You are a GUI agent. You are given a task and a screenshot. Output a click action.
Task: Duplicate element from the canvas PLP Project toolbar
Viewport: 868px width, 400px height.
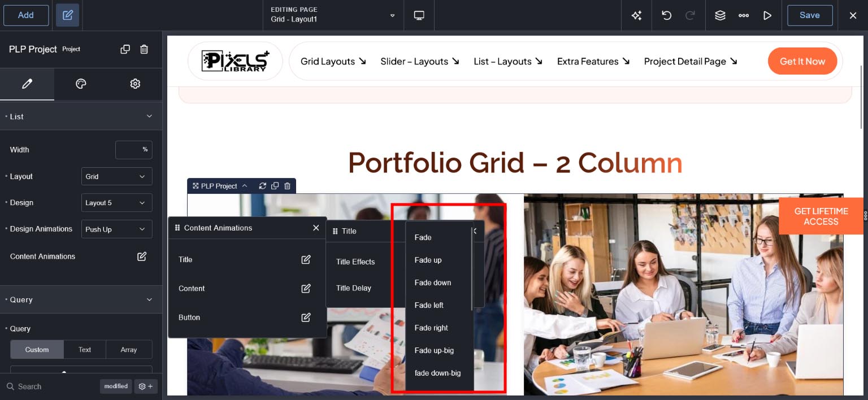point(275,186)
